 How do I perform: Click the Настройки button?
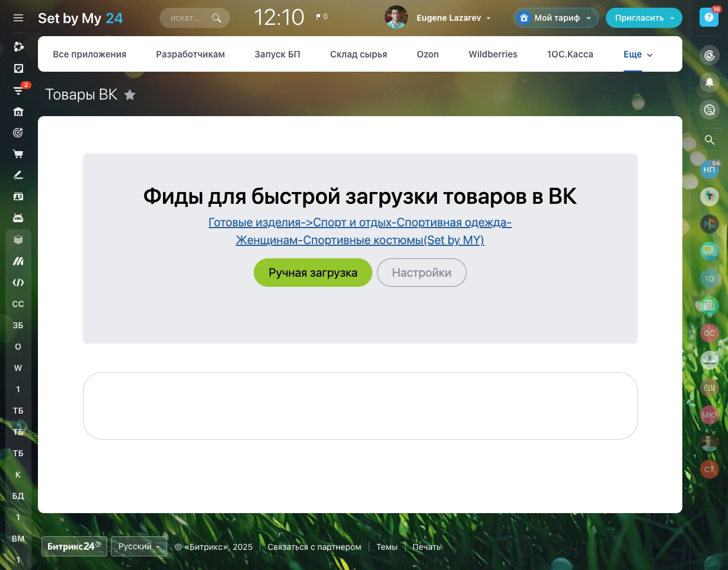click(x=422, y=273)
